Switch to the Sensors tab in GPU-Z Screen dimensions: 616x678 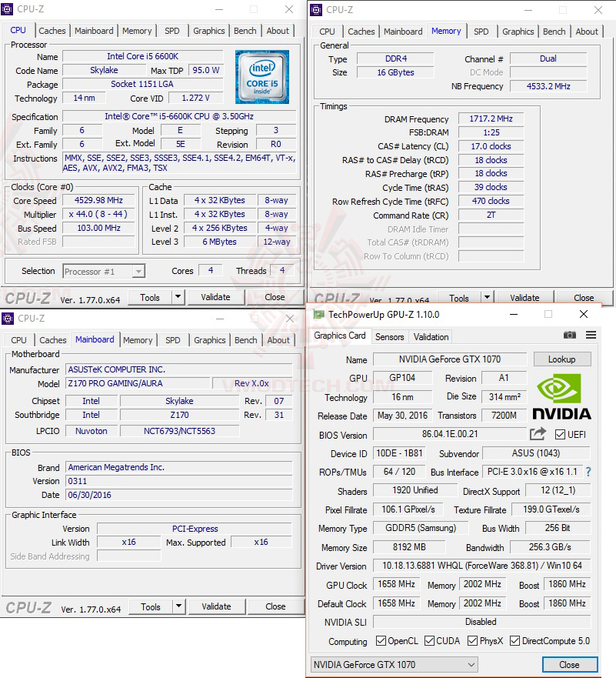pyautogui.click(x=389, y=336)
